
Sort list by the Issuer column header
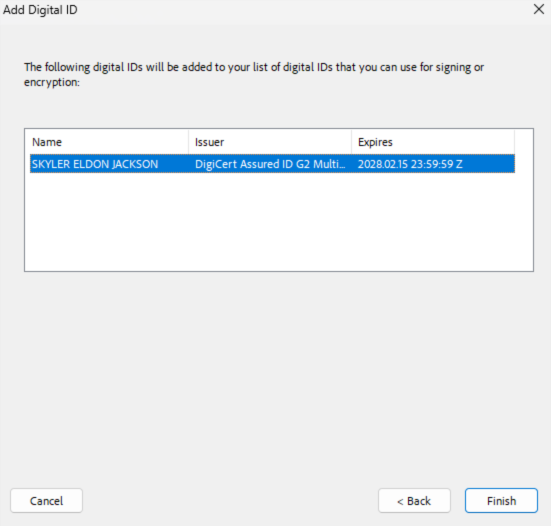coord(270,142)
